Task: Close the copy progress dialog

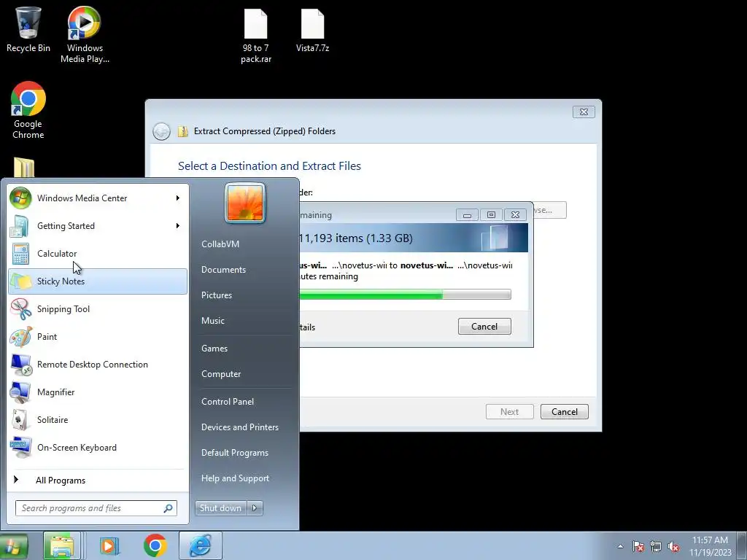Action: (x=515, y=215)
